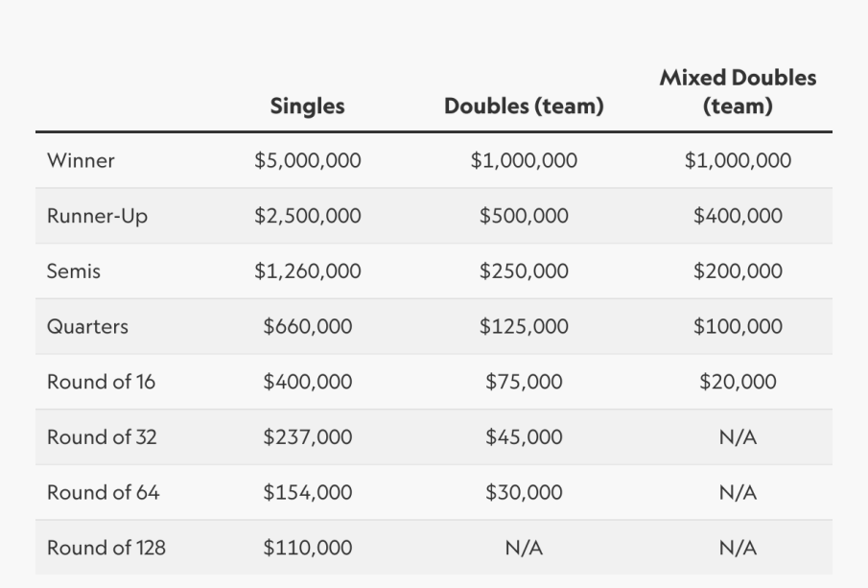Click the Doubles (team) column header

pos(524,106)
